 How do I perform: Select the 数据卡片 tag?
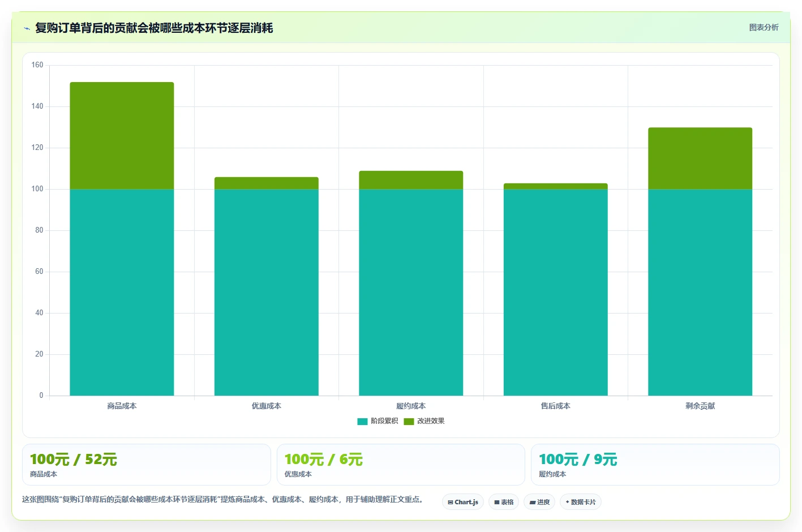581,502
